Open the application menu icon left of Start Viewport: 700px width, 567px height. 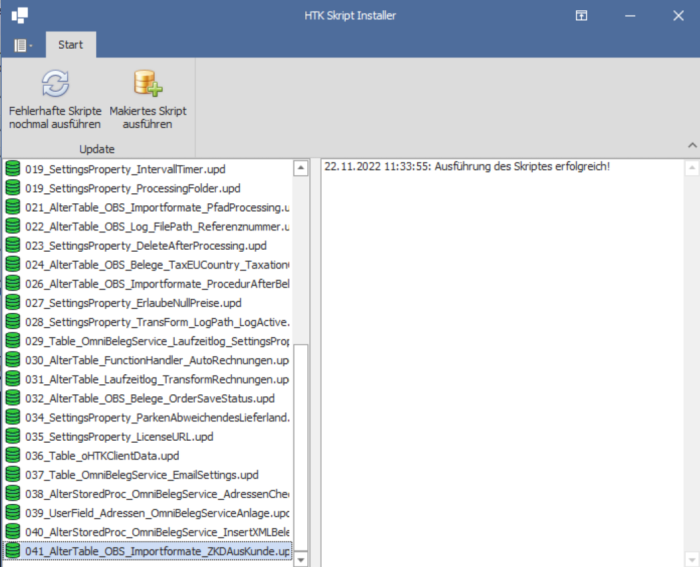[x=22, y=45]
